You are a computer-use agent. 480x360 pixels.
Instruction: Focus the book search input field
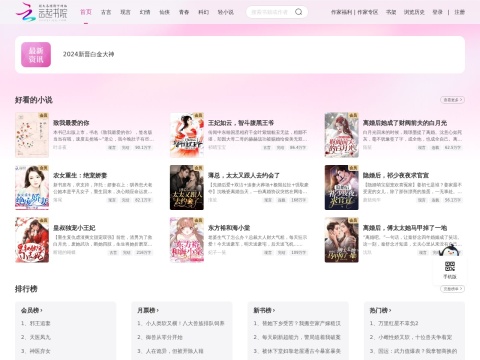(x=270, y=12)
